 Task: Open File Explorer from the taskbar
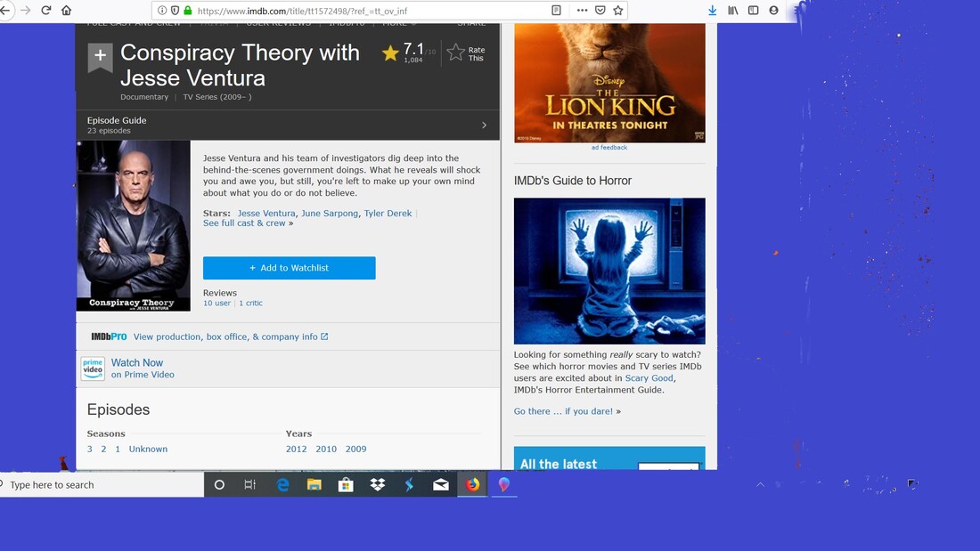[314, 485]
